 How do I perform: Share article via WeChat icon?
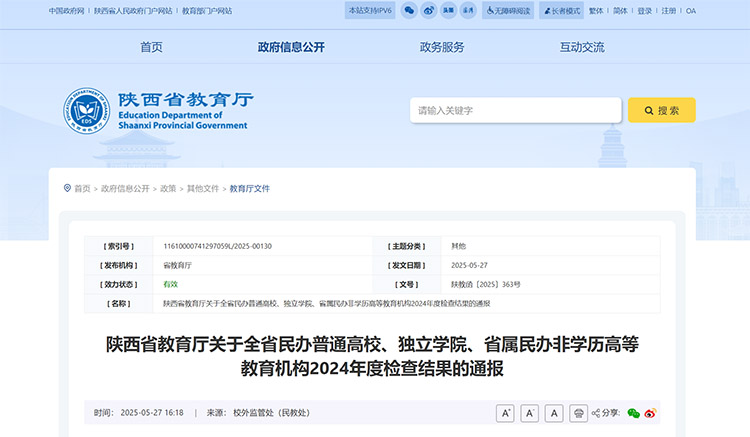point(633,413)
